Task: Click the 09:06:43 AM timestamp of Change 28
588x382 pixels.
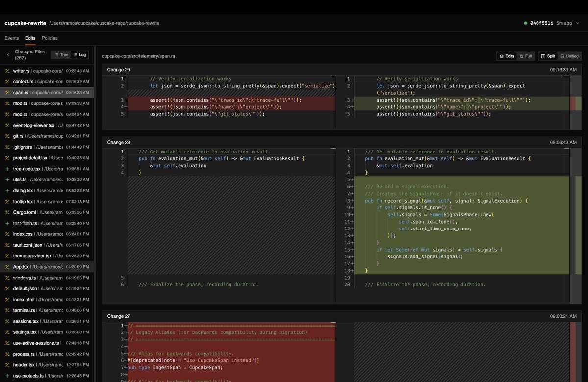Action: pyautogui.click(x=563, y=143)
